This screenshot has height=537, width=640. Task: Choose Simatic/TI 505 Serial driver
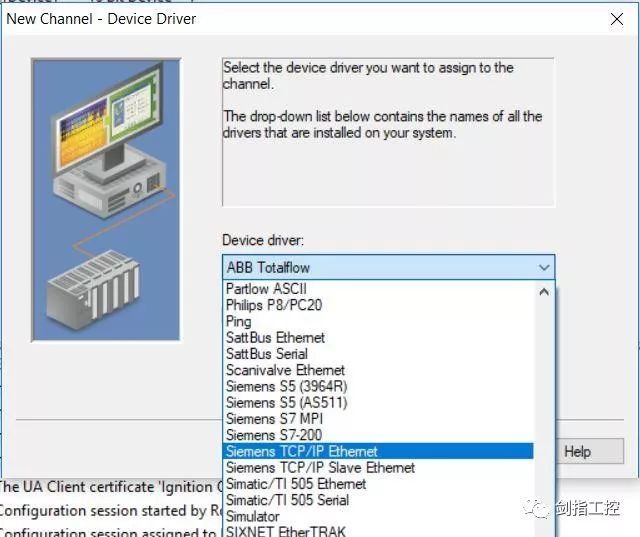[x=287, y=500]
